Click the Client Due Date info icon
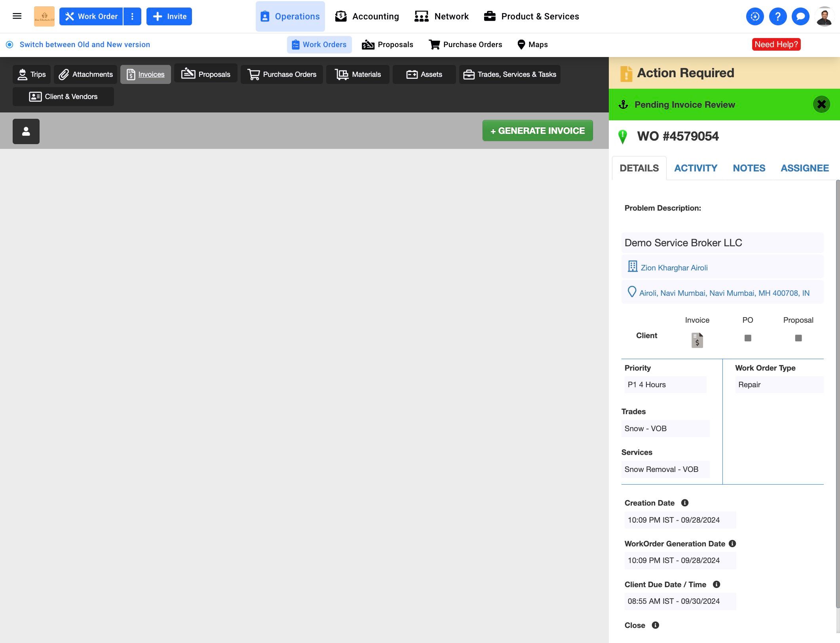840x643 pixels. (716, 584)
